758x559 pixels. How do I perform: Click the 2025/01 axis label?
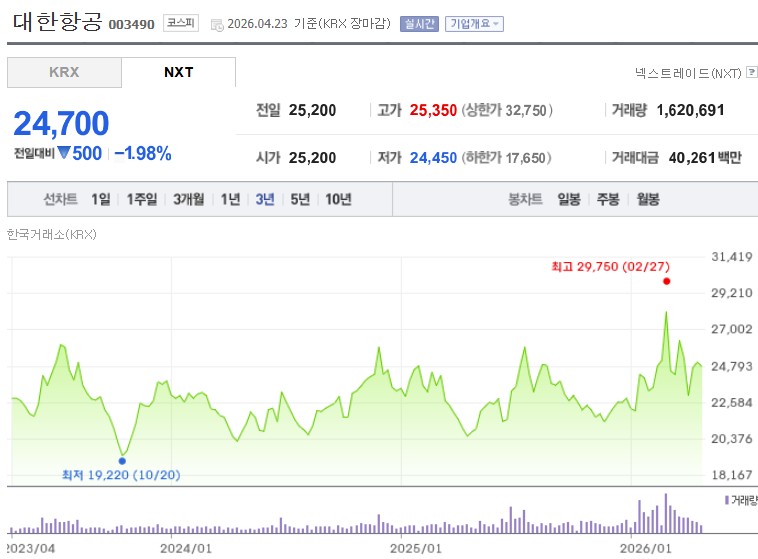tap(416, 549)
